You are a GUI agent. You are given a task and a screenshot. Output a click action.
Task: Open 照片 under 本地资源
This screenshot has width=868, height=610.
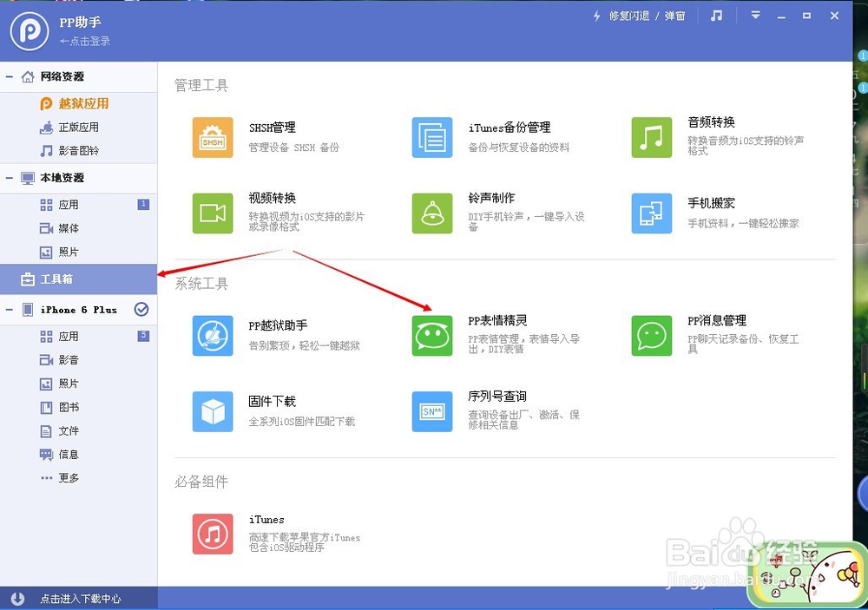coord(79,252)
